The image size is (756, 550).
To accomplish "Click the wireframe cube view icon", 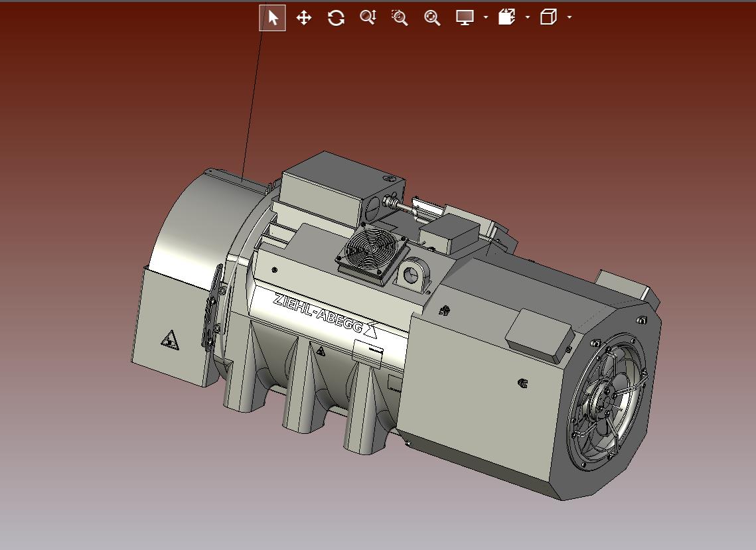I will tap(549, 17).
